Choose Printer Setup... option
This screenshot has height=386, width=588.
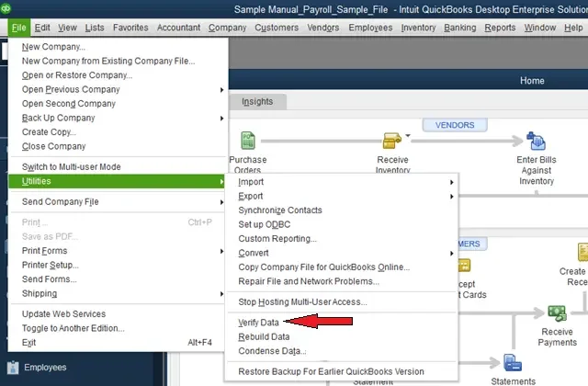coord(118,266)
